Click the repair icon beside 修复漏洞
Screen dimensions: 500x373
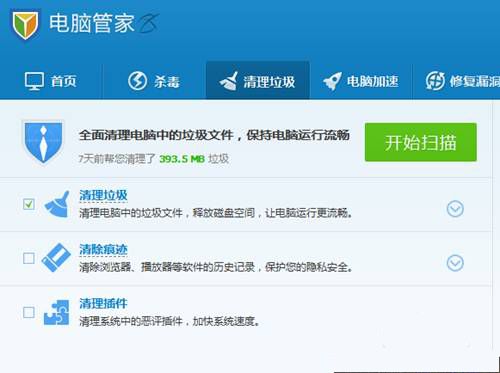click(x=435, y=81)
